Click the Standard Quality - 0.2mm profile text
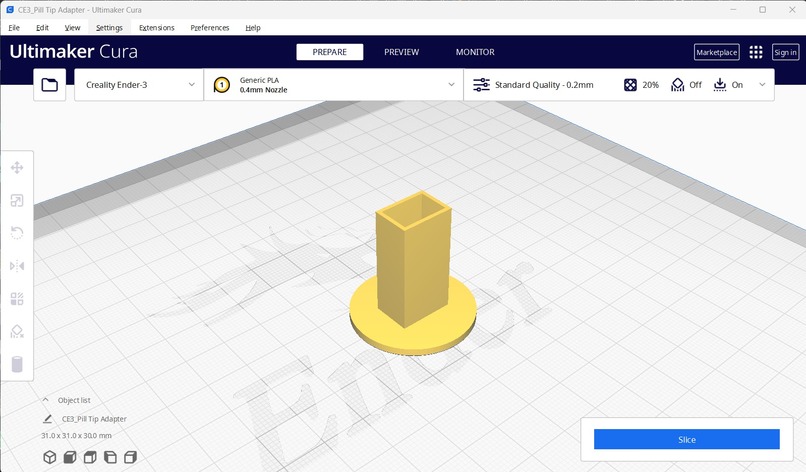The height and width of the screenshot is (472, 806). (544, 85)
